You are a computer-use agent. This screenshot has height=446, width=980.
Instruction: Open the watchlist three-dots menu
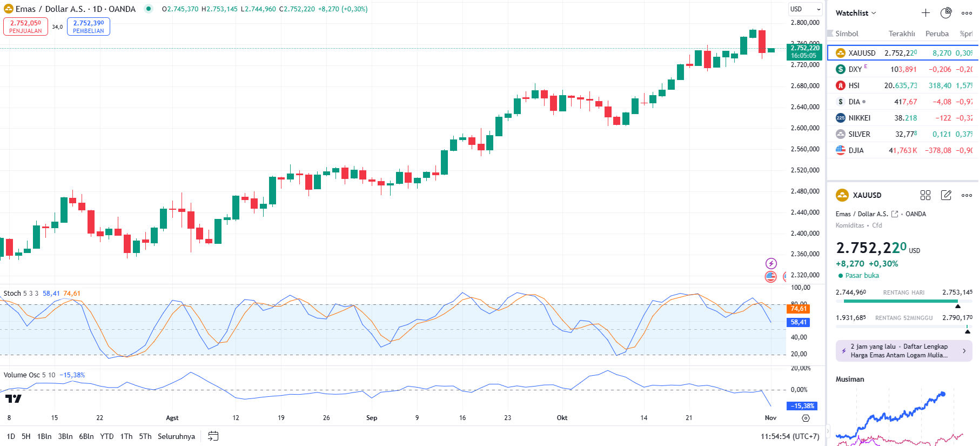[x=966, y=13]
